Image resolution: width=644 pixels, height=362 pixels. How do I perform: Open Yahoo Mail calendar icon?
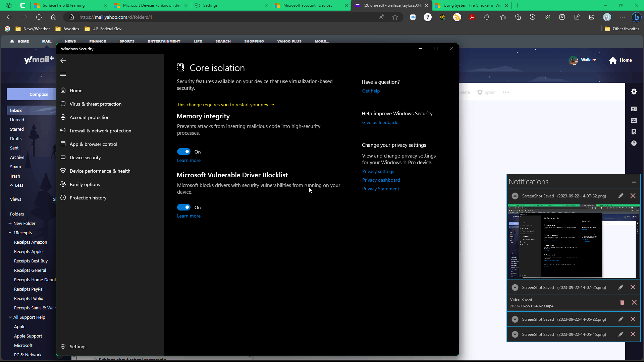634,120
